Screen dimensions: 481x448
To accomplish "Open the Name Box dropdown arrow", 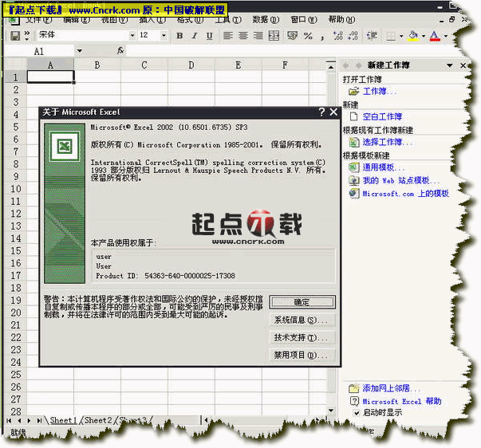I will pyautogui.click(x=79, y=50).
